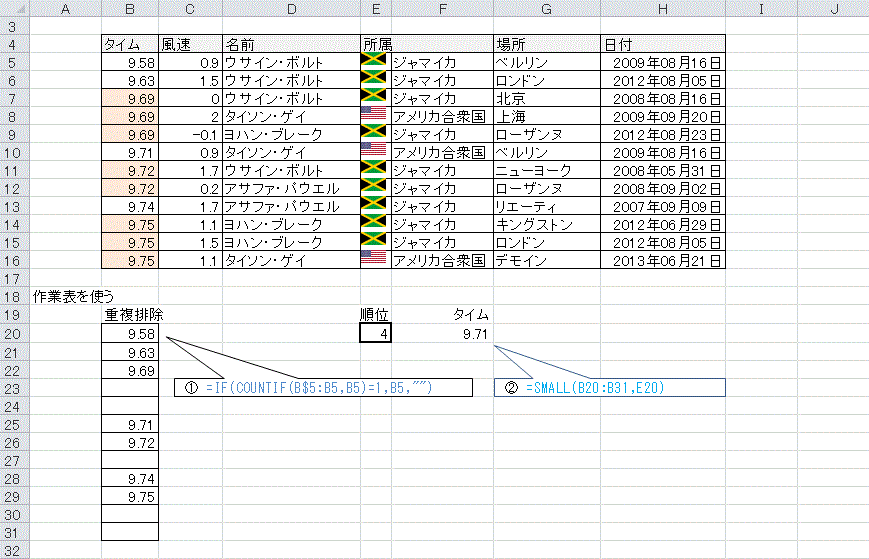Click the USA flag in row 8
This screenshot has height=559, width=869.
point(373,116)
